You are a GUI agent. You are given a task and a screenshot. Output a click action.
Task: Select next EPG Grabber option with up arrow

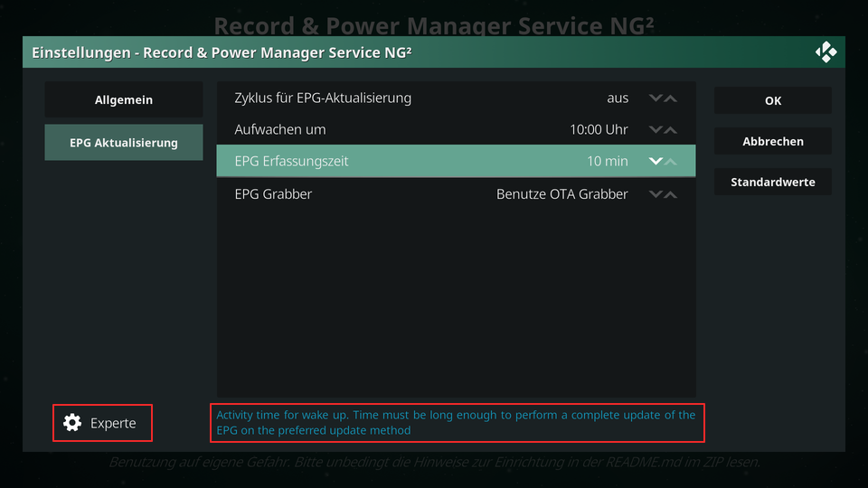pyautogui.click(x=670, y=194)
